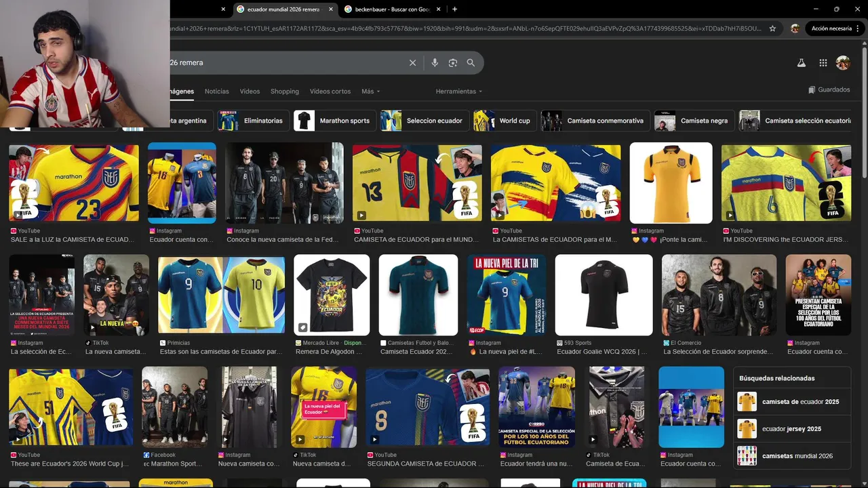868x488 pixels.
Task: Open El Comercio black jerseys players thumbnail
Action: pos(719,295)
